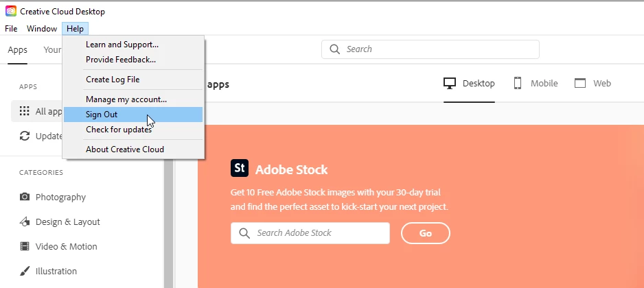The image size is (644, 288).
Task: Switch to the Mobile apps tab
Action: point(536,83)
